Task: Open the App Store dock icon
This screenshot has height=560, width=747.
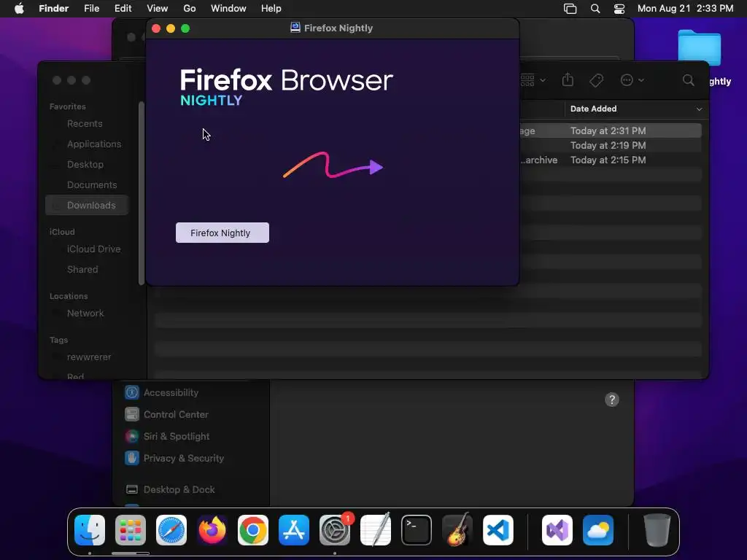Action: tap(294, 530)
